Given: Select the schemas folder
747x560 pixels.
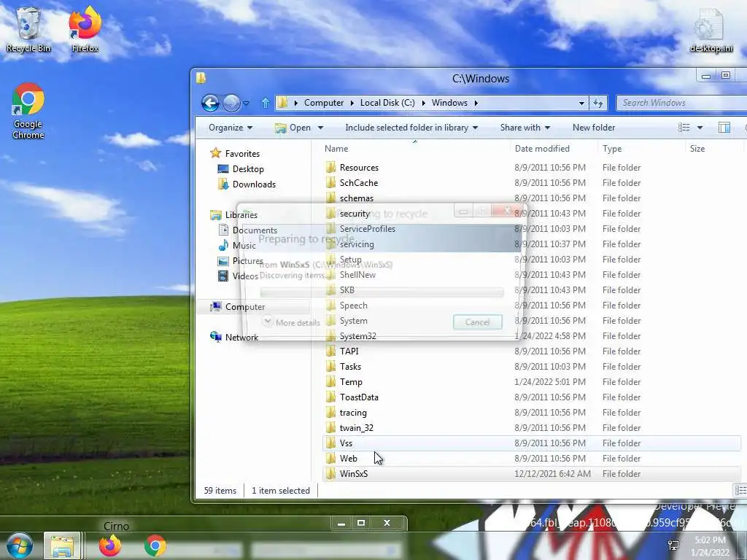Looking at the screenshot, I should pyautogui.click(x=356, y=198).
